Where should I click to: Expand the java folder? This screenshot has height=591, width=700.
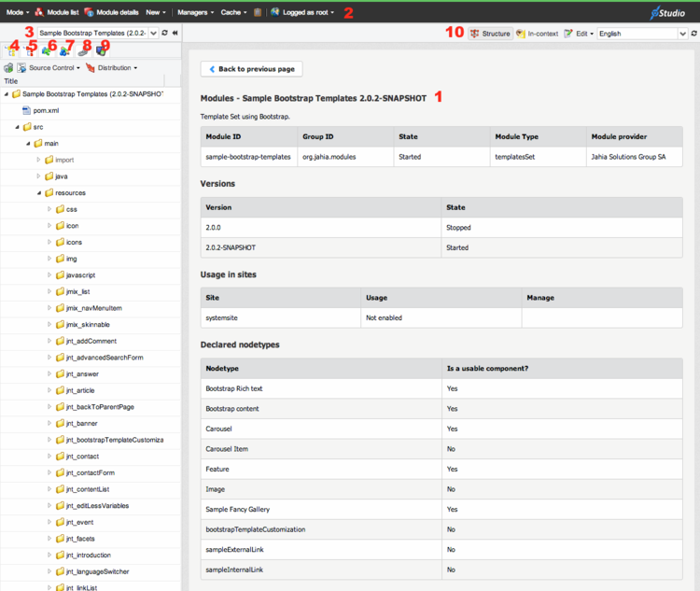tap(38, 176)
